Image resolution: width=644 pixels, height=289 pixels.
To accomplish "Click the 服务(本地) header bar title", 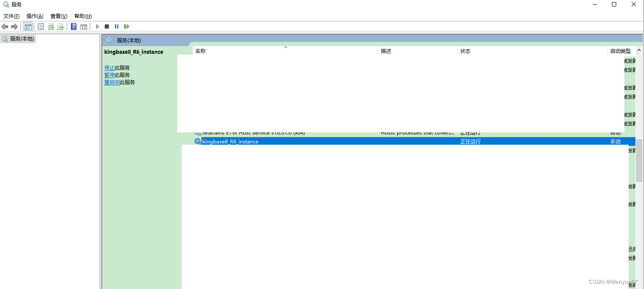I will pos(129,40).
